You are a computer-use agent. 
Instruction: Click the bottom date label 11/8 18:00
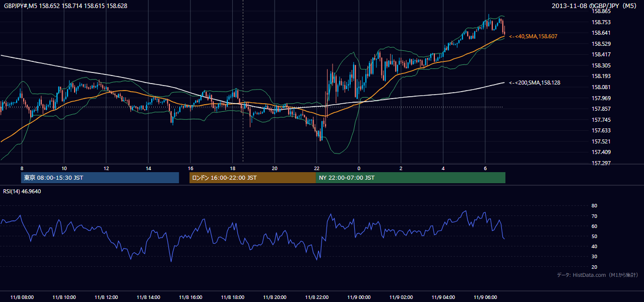232,297
